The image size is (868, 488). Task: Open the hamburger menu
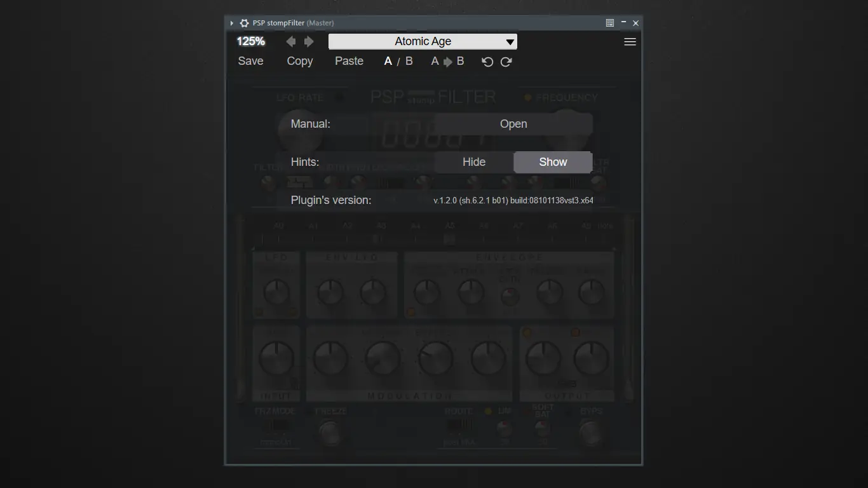(630, 41)
